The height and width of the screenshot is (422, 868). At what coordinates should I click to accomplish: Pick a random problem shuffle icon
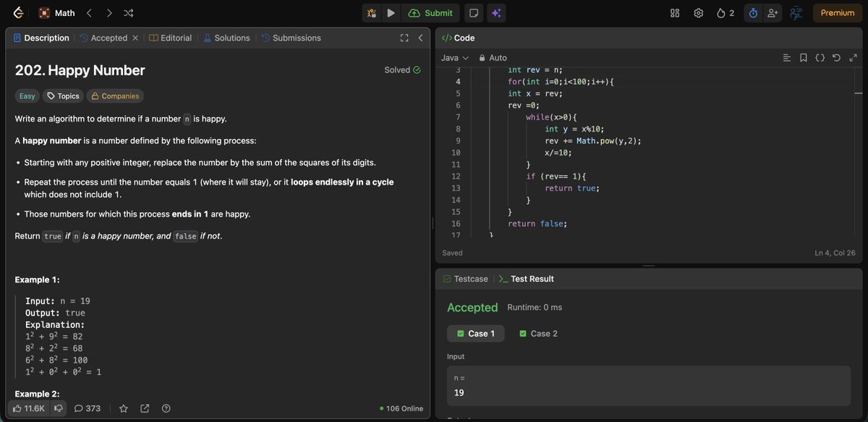(129, 13)
